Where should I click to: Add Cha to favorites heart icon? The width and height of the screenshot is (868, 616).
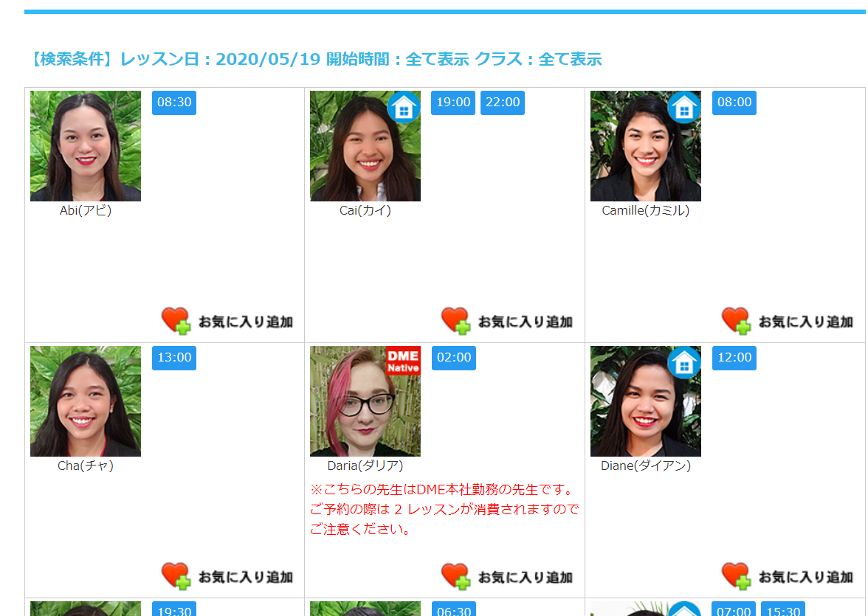click(176, 576)
